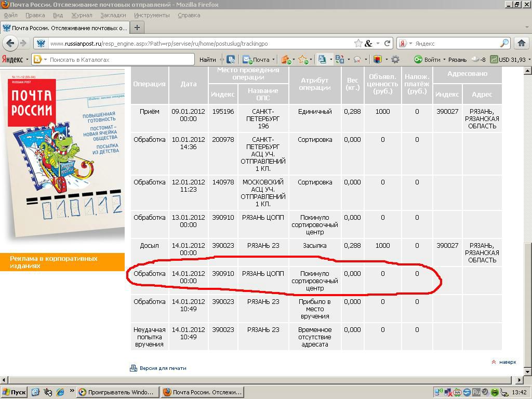Open the Закладки menu
The image size is (532, 399).
pos(113,15)
